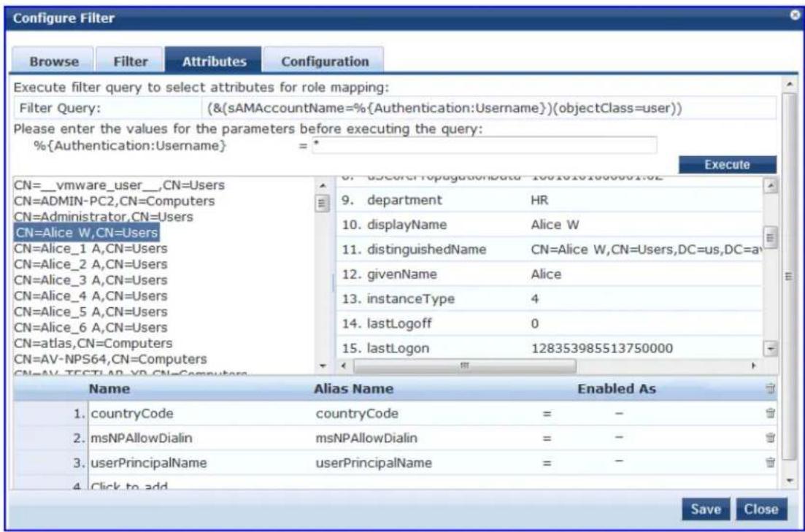Click the instanceType attribute row
The width and height of the screenshot is (805, 532).
coord(550,298)
